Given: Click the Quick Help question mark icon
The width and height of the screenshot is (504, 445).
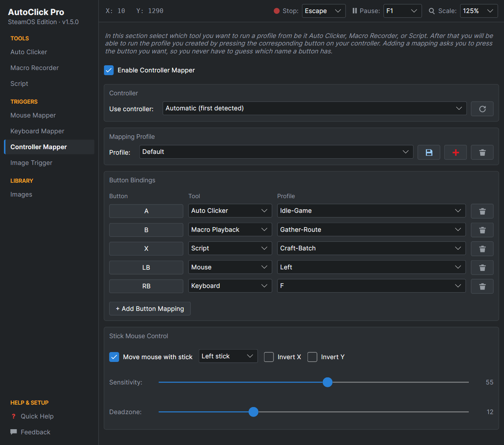Looking at the screenshot, I should 14,416.
